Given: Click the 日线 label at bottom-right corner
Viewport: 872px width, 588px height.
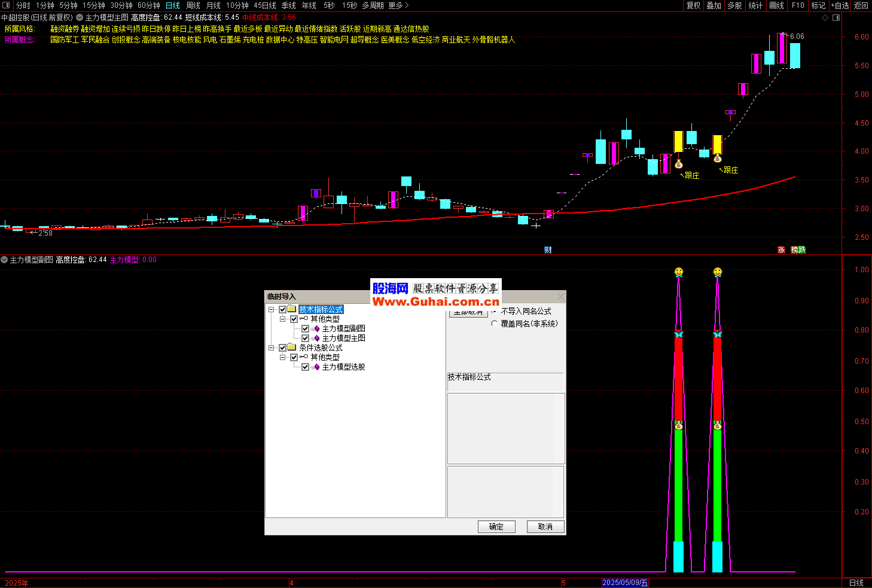Looking at the screenshot, I should (856, 583).
